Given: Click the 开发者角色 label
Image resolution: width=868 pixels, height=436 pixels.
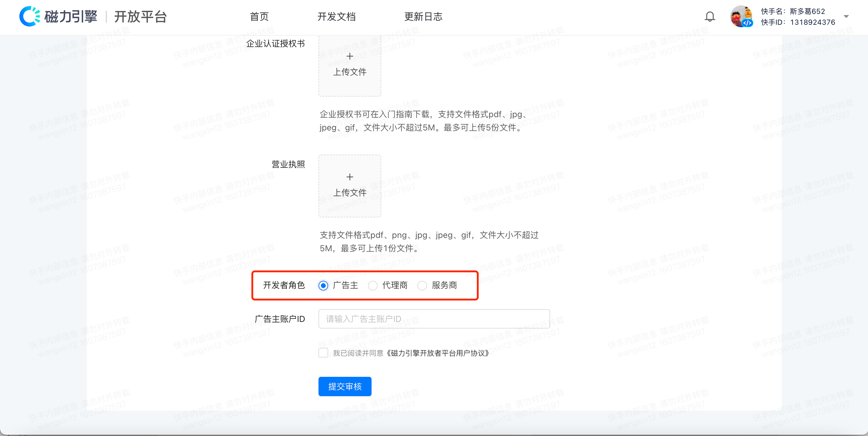Looking at the screenshot, I should click(x=284, y=286).
